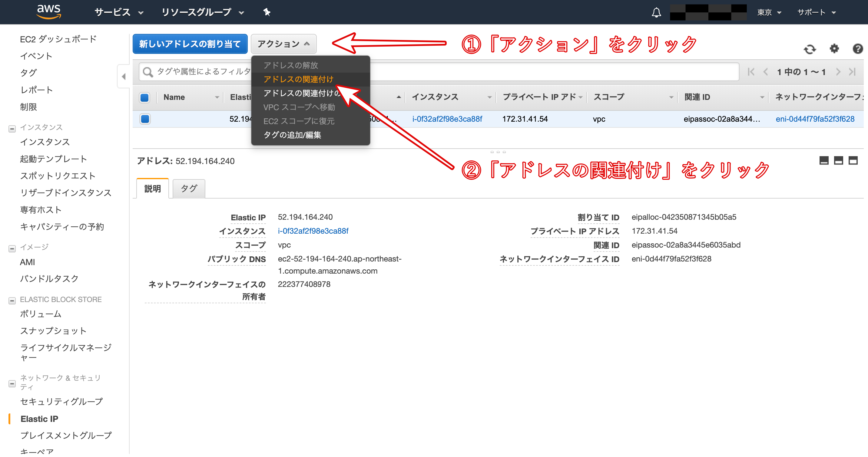
Task: Uncheck the 52.194.164.240 row checkbox
Action: pos(145,119)
